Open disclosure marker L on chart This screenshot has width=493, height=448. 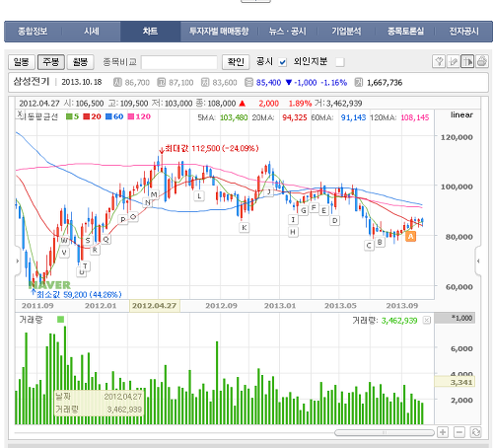pos(199,196)
